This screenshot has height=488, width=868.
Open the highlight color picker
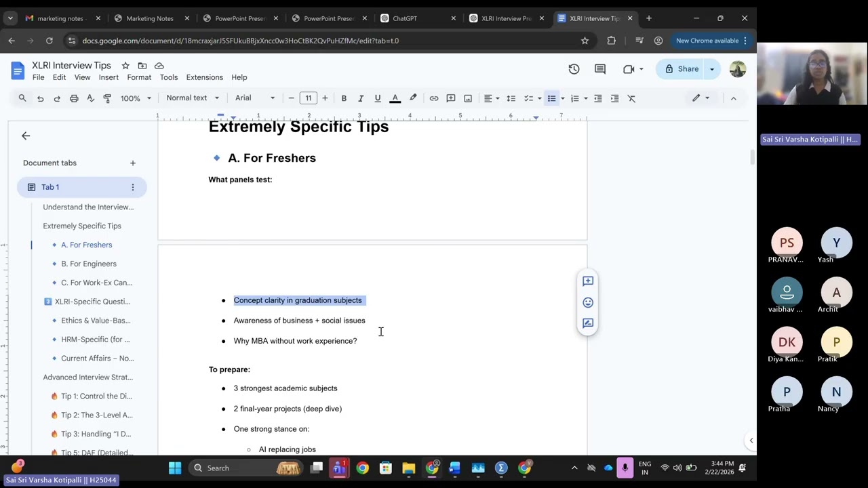click(x=413, y=98)
